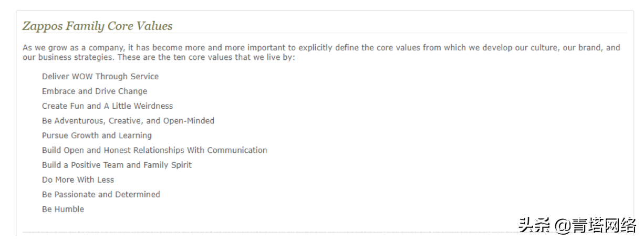Click the Zappos Family Core Values heading
The image size is (644, 241).
[97, 26]
